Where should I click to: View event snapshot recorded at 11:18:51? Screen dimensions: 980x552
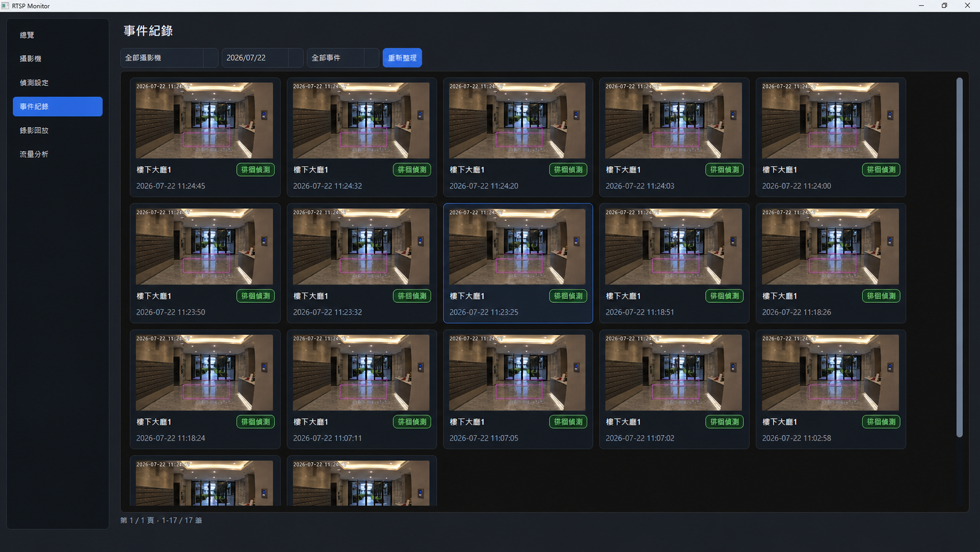673,246
